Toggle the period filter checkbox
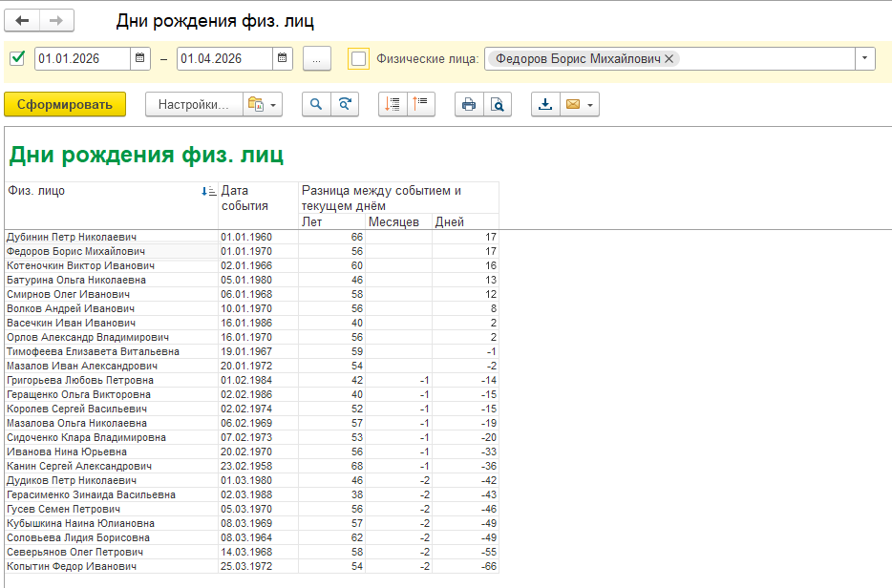Image resolution: width=892 pixels, height=588 pixels. (x=17, y=58)
